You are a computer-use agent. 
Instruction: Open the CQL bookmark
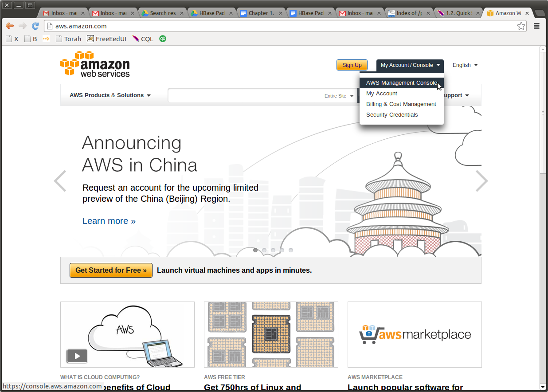pyautogui.click(x=143, y=39)
